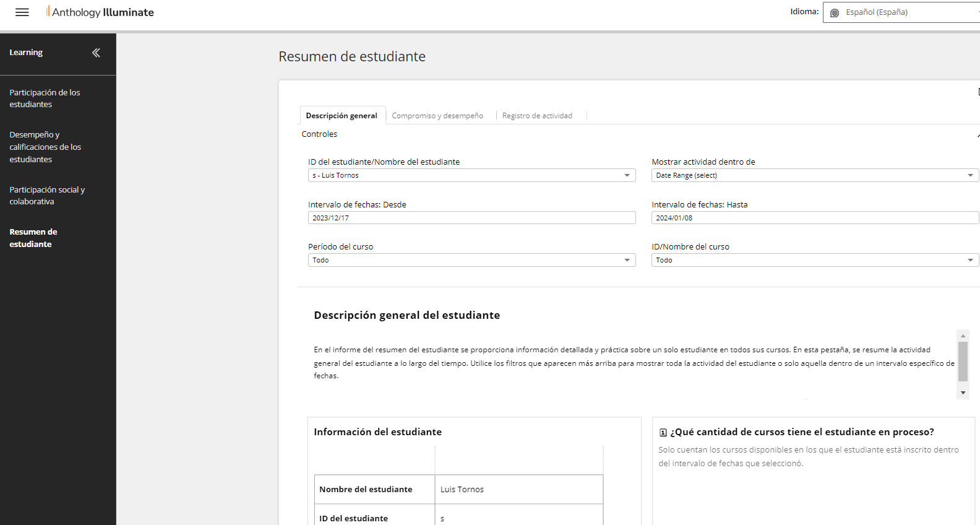Click the Anthology Illuminate logo
The width and height of the screenshot is (980, 525).
tap(100, 12)
